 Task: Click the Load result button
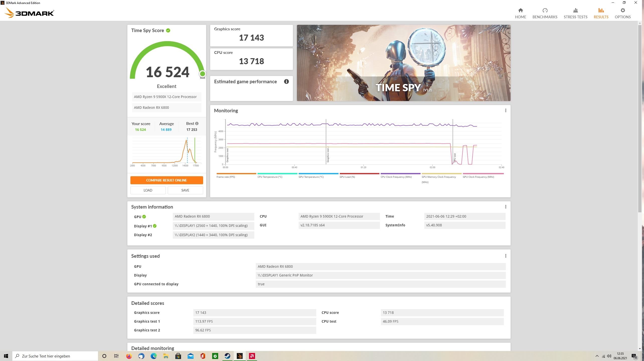point(148,190)
